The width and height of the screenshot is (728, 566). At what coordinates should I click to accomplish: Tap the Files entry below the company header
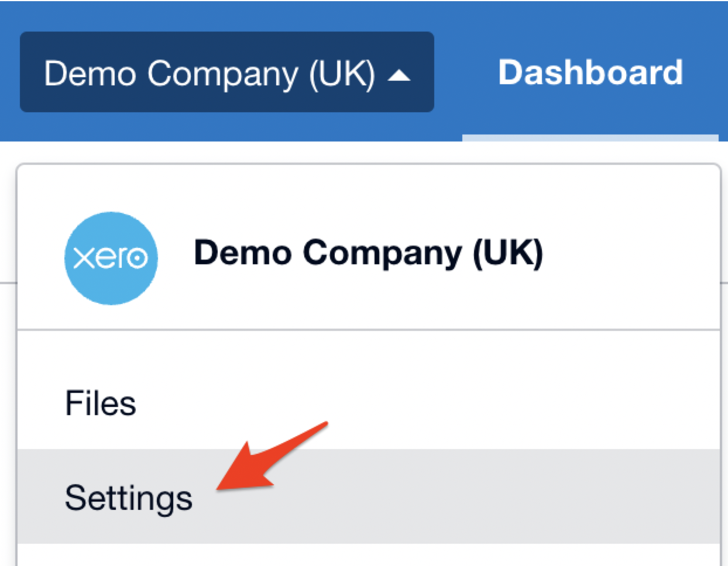[x=101, y=403]
